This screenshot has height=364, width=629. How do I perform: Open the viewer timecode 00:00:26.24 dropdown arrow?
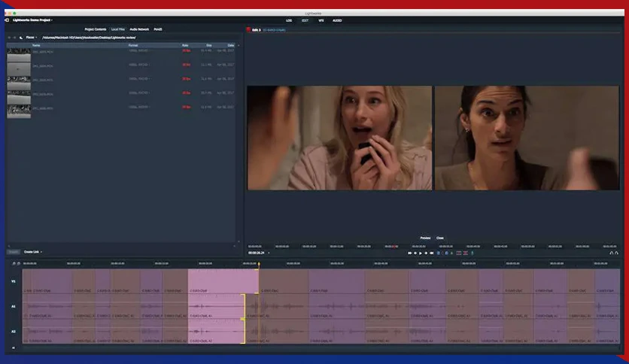(x=269, y=253)
